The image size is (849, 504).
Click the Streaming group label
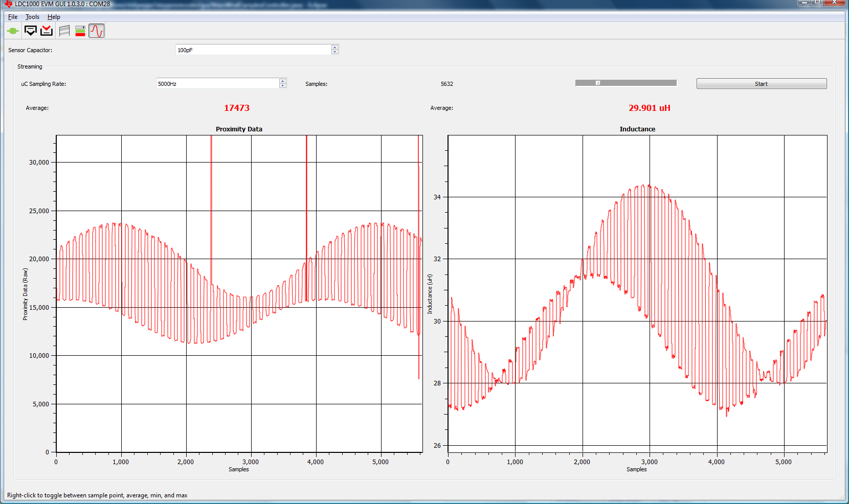(30, 66)
